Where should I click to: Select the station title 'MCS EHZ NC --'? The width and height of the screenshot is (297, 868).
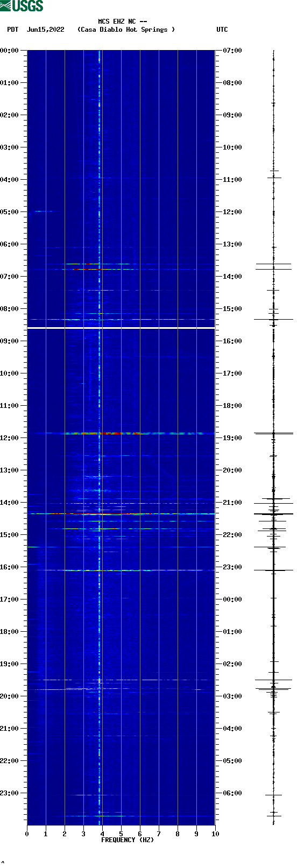(x=123, y=22)
